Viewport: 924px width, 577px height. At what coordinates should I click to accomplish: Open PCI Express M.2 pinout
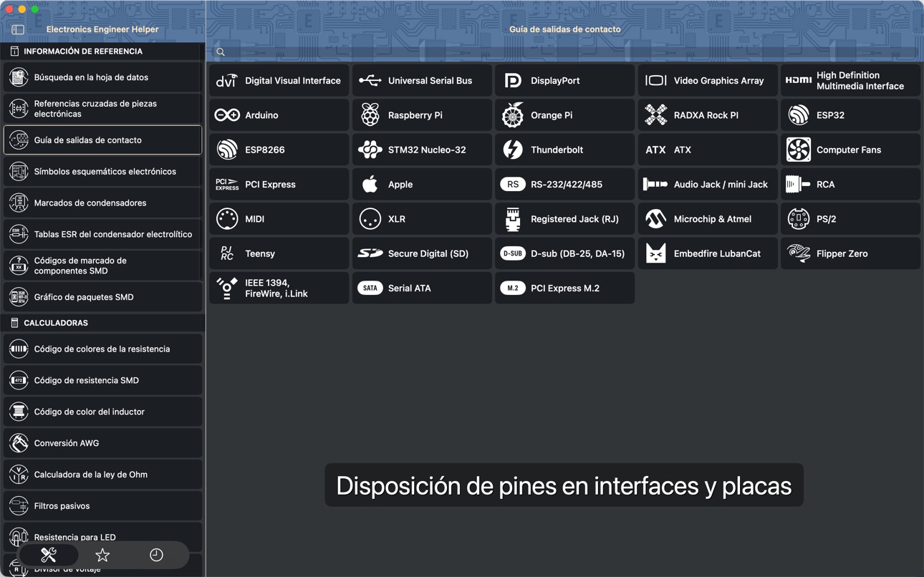(565, 288)
